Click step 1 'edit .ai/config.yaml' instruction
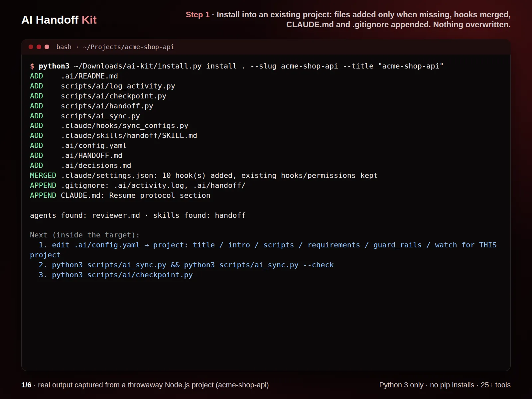532x399 pixels. pyautogui.click(x=263, y=250)
